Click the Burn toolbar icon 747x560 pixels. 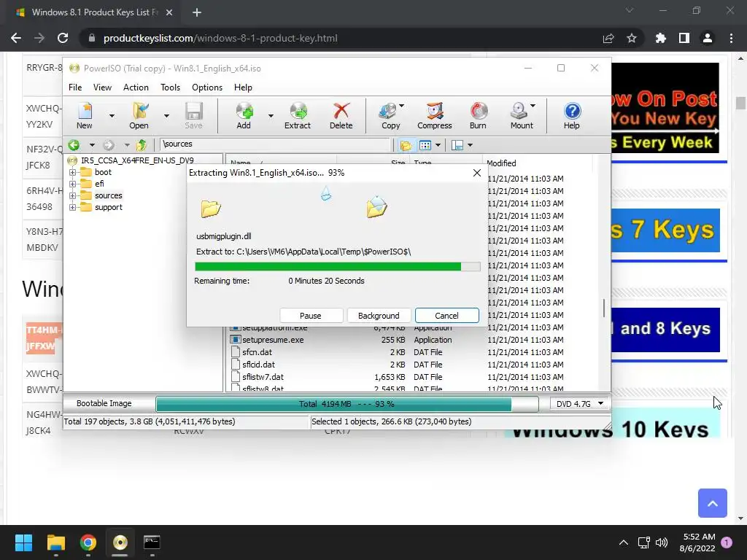(x=479, y=116)
